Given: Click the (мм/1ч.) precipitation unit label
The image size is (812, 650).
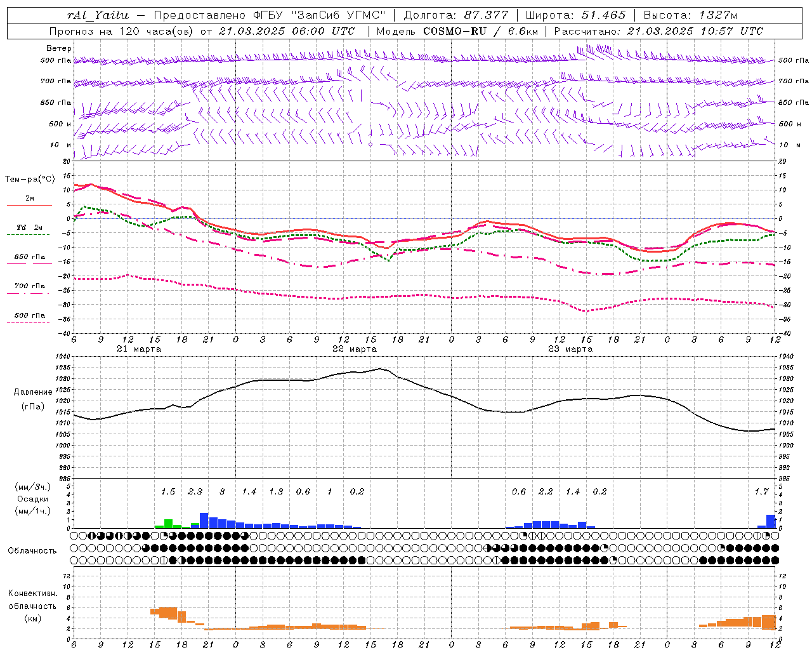Looking at the screenshot, I should tap(32, 511).
